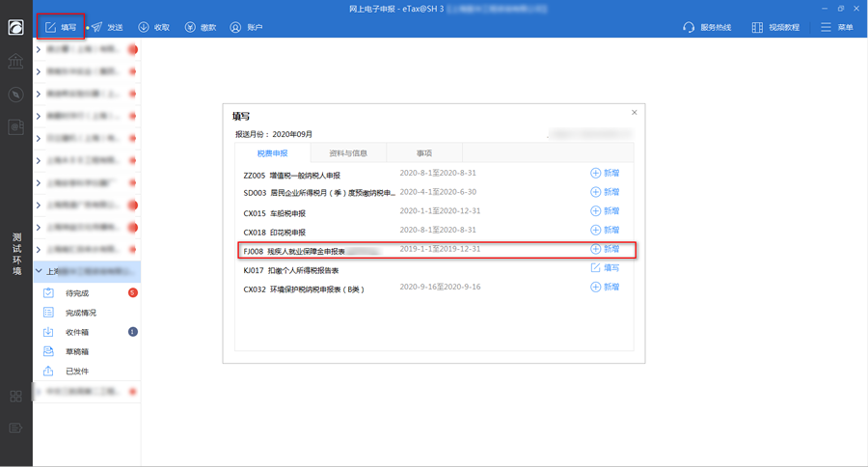Open the 收件箱 inbox
The width and height of the screenshot is (868, 467).
pyautogui.click(x=77, y=332)
